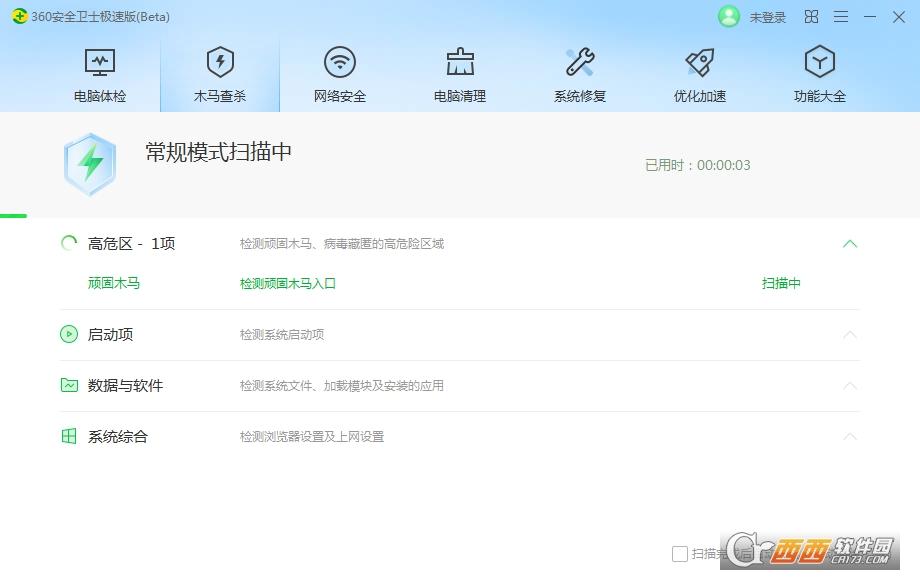
Task: Click 检测顽固木马入口 text
Action: point(288,284)
